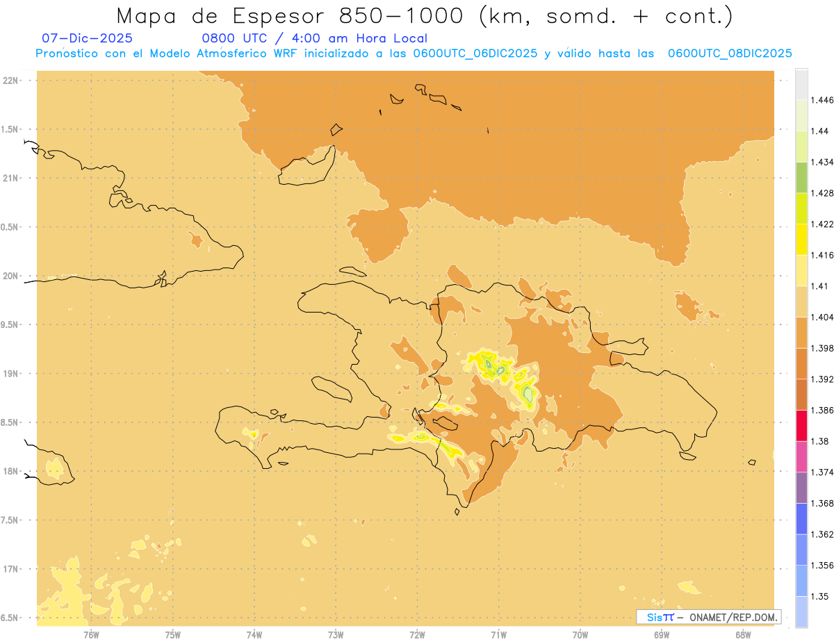The image size is (834, 644).
Task: Click the 22N latitude label
Action: [x=11, y=80]
